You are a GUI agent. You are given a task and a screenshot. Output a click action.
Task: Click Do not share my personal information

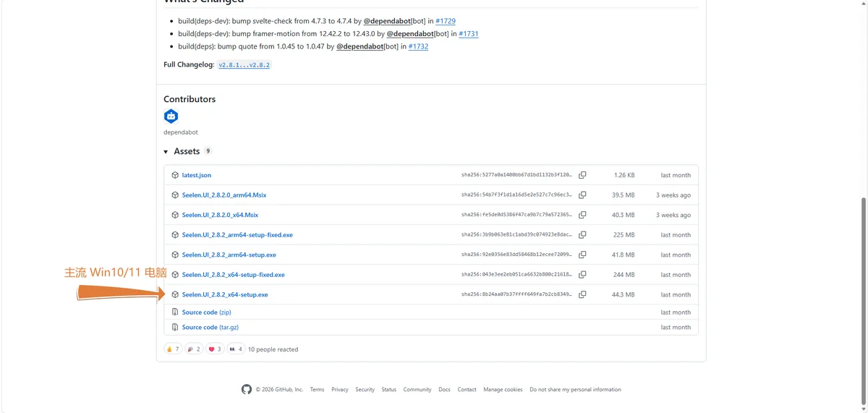point(575,389)
